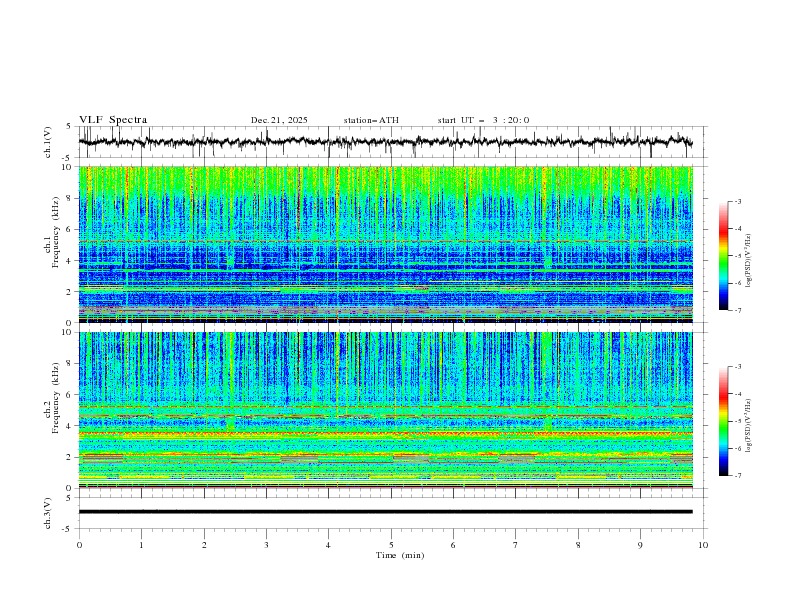This screenshot has width=792, height=612.
Task: Click the "0" time axis tick label
Action: (x=79, y=545)
